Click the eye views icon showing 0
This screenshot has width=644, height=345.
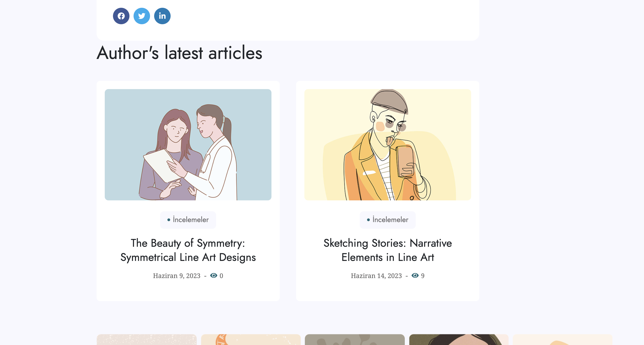214,275
